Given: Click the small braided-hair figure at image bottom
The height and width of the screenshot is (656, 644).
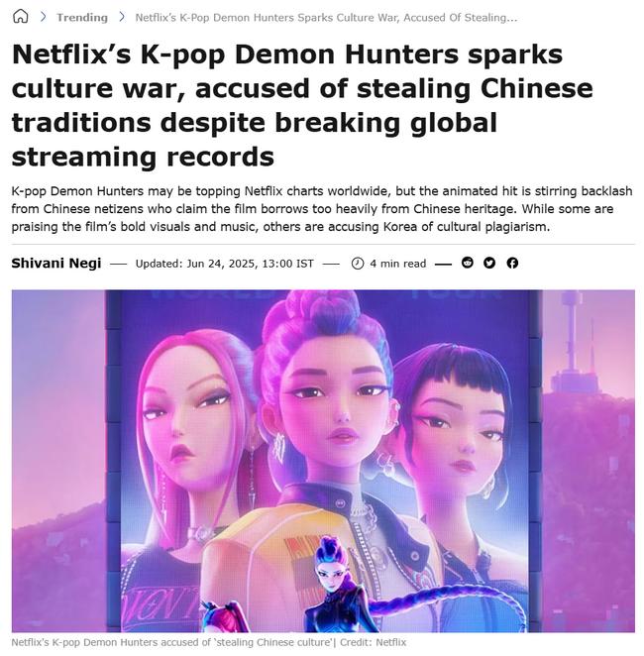Looking at the screenshot, I should [x=335, y=584].
